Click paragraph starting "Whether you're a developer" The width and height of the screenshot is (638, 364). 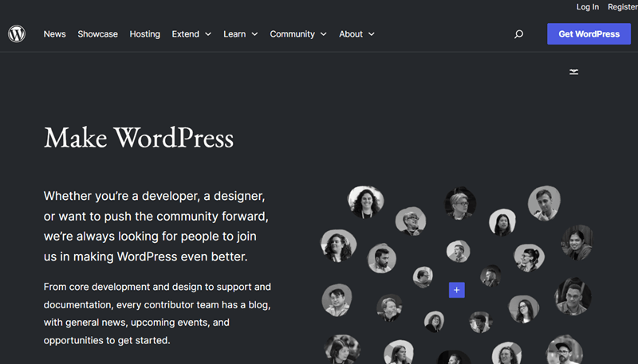click(x=156, y=226)
